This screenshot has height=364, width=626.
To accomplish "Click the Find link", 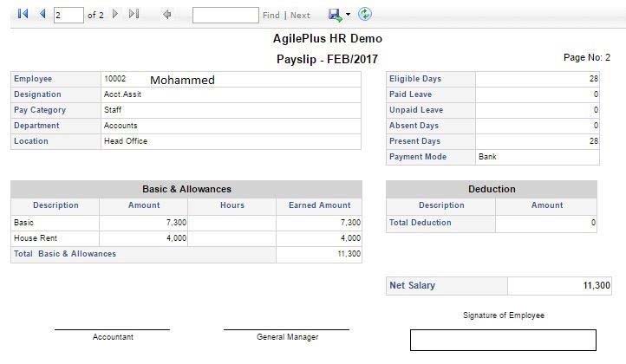I will pos(271,16).
